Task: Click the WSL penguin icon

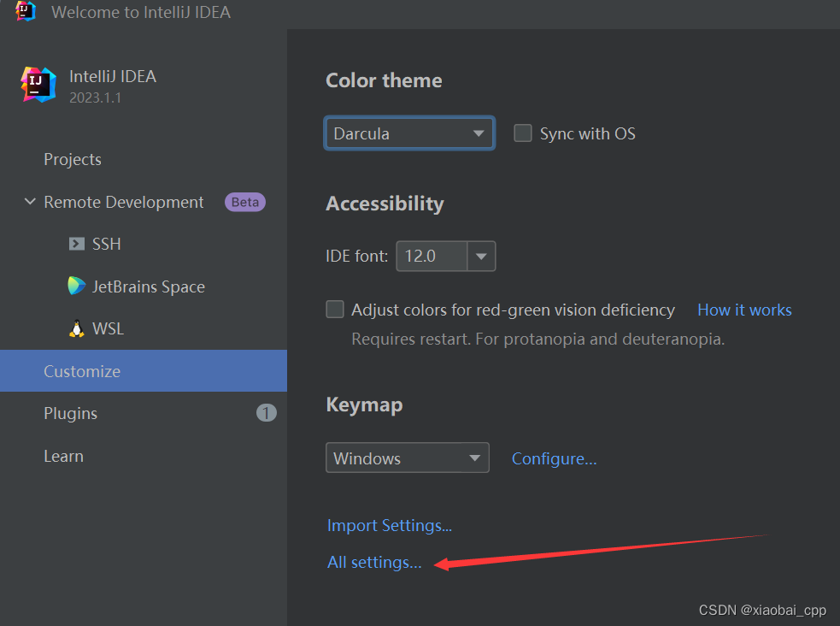Action: [x=77, y=328]
